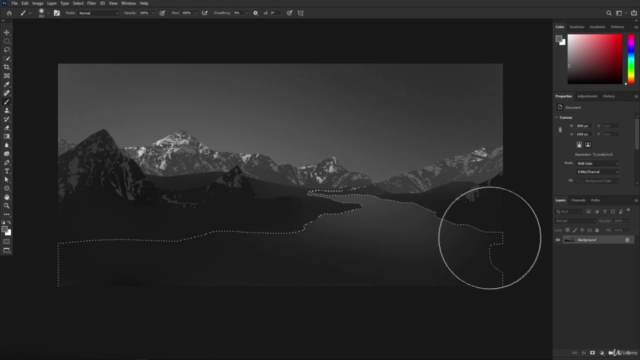The image size is (640, 360).
Task: Open the Brush Settings panel icon
Action: pos(57,13)
